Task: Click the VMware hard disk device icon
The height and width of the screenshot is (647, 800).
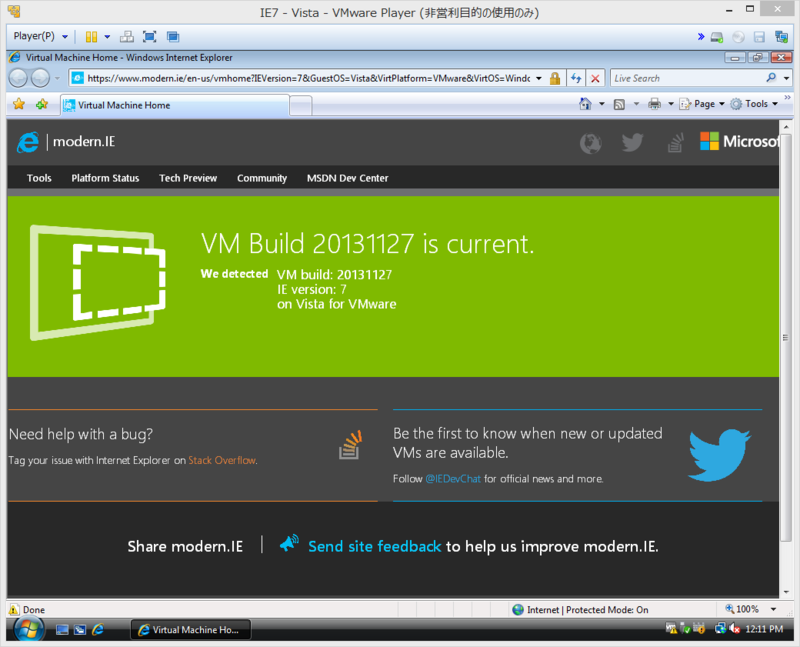Action: (x=717, y=37)
